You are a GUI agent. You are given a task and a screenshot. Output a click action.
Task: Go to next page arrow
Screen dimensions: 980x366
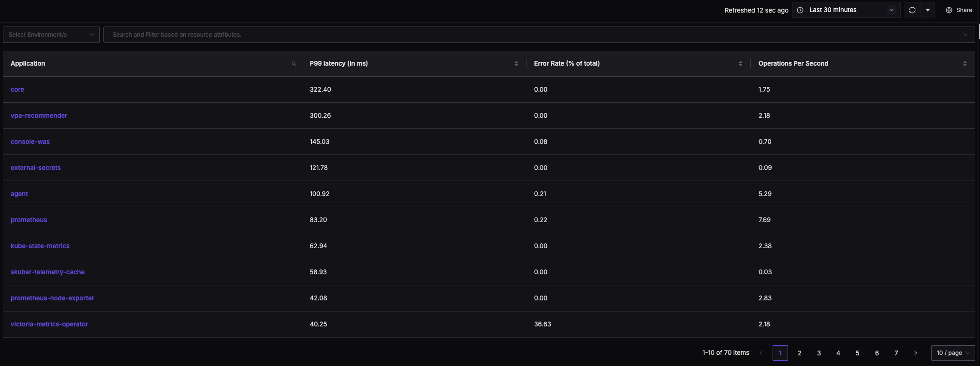[x=915, y=353]
